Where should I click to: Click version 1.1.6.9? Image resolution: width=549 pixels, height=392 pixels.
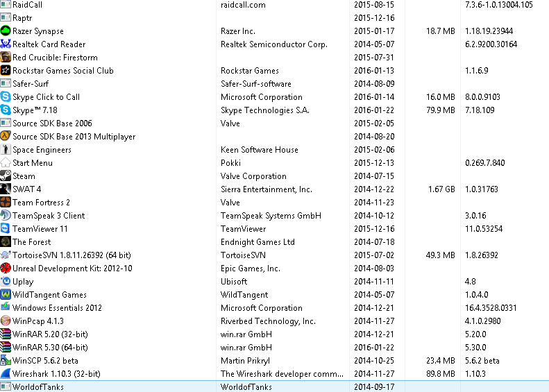(x=477, y=70)
